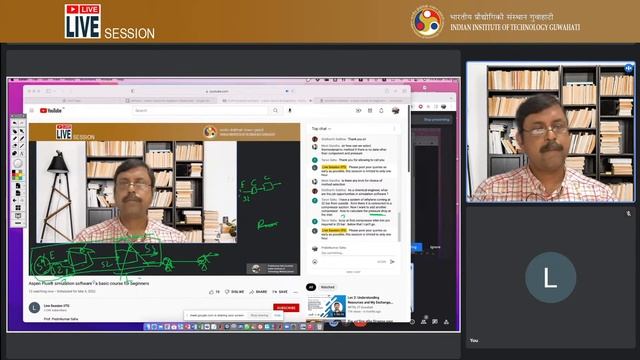Click the four-square grid icon in the drawing toolbar
640x360 pixels.
(18, 208)
